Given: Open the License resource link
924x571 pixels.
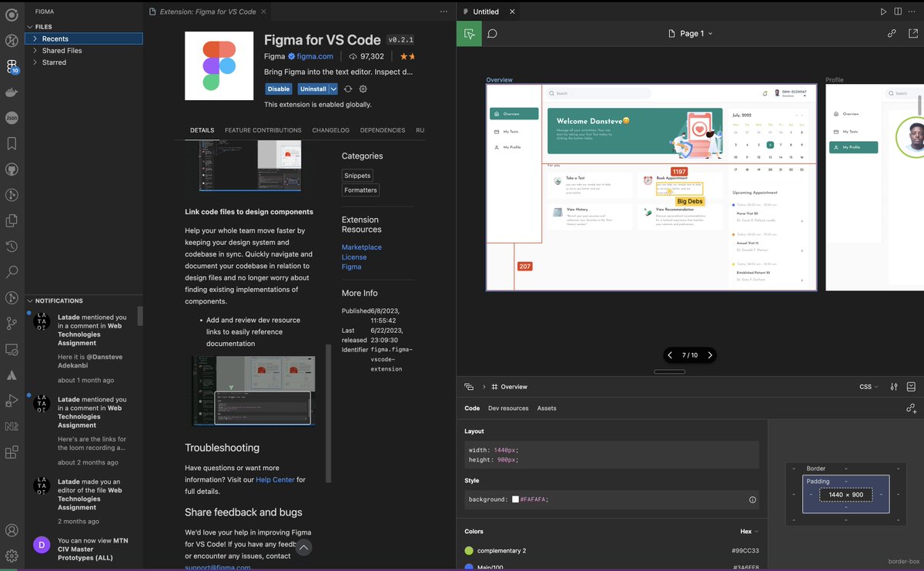Looking at the screenshot, I should [x=354, y=257].
